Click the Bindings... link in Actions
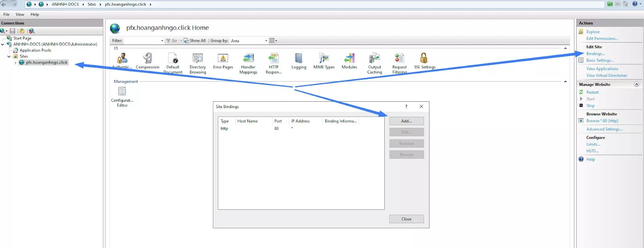This screenshot has height=248, width=644. pos(595,54)
